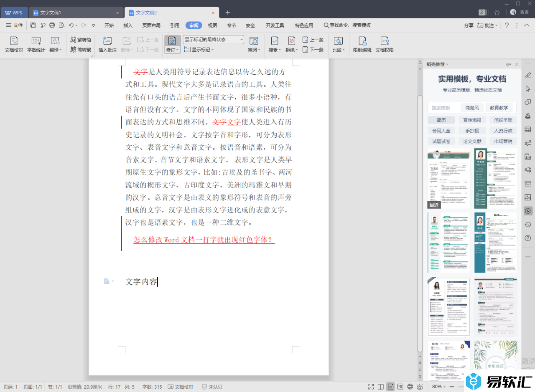Switch to the 页面布局 ribbon tab
This screenshot has width=535, height=392.
[151, 25]
